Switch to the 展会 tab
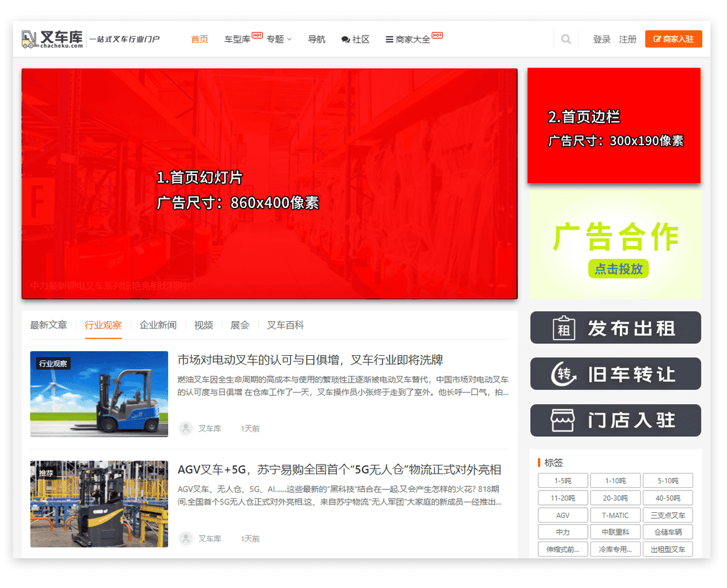Viewport: 727px width, 588px height. click(240, 325)
